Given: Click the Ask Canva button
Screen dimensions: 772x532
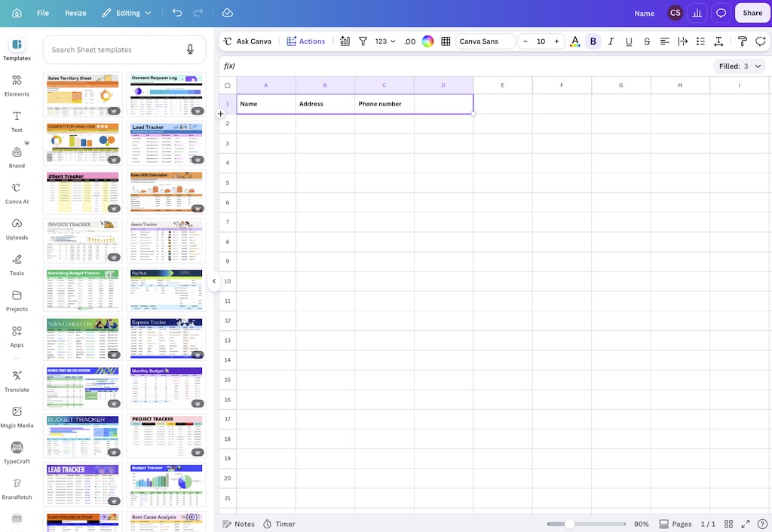Looking at the screenshot, I should 247,41.
